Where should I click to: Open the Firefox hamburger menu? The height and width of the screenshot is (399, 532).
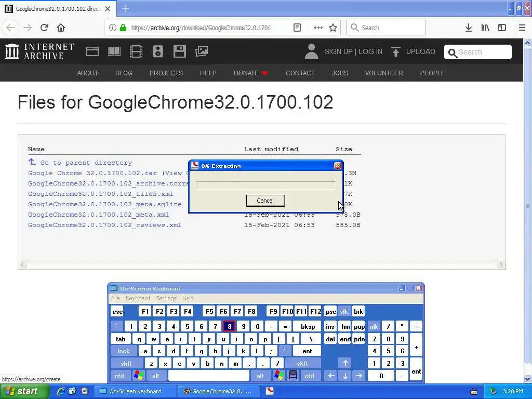522,28
